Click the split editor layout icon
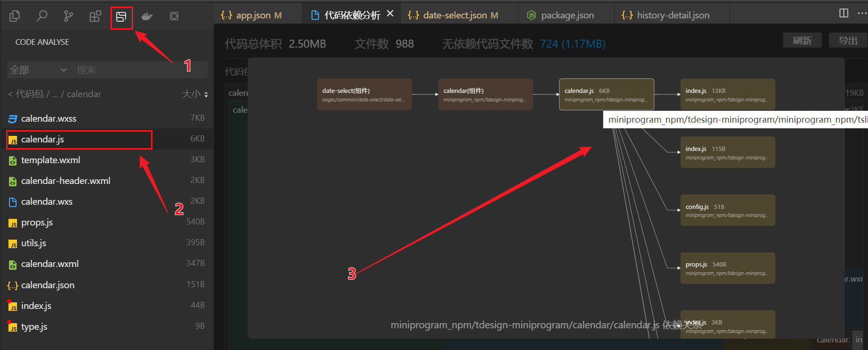Image resolution: width=868 pixels, height=350 pixels. (x=843, y=13)
